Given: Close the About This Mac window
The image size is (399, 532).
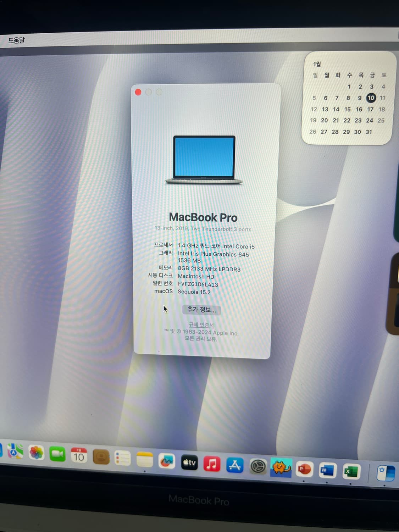Looking at the screenshot, I should tap(138, 92).
